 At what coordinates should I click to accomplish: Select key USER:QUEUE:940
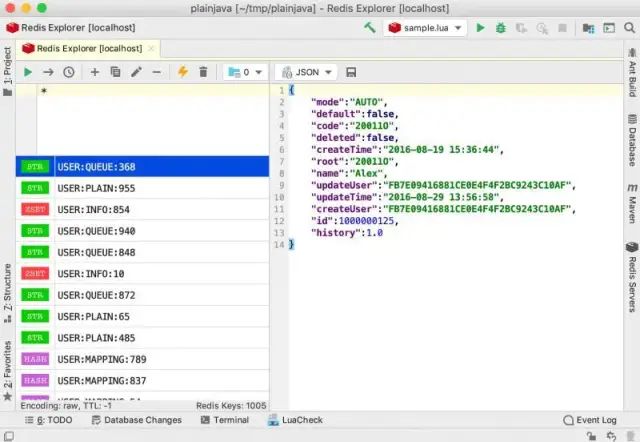coord(142,231)
